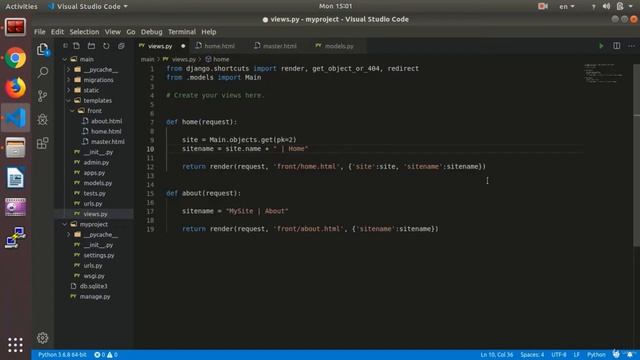Click Spaces: 4 indentation setting
Viewport: 640px width, 360px height.
[x=532, y=355]
